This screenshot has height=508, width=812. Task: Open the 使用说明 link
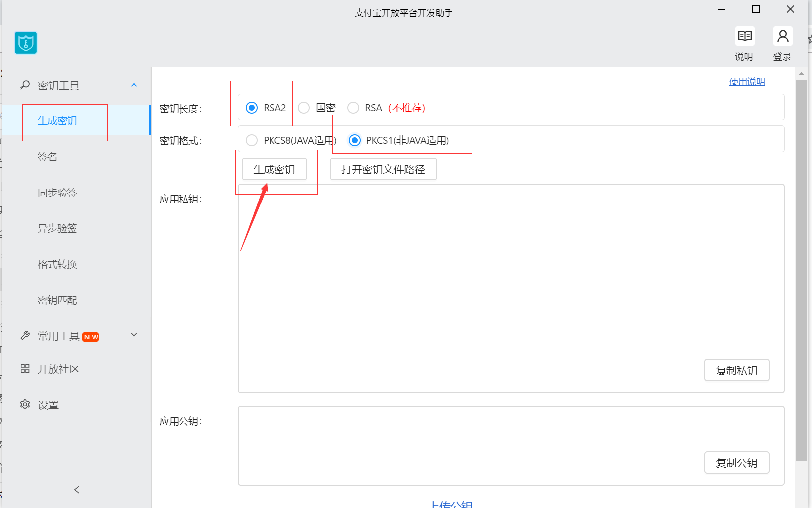(747, 82)
